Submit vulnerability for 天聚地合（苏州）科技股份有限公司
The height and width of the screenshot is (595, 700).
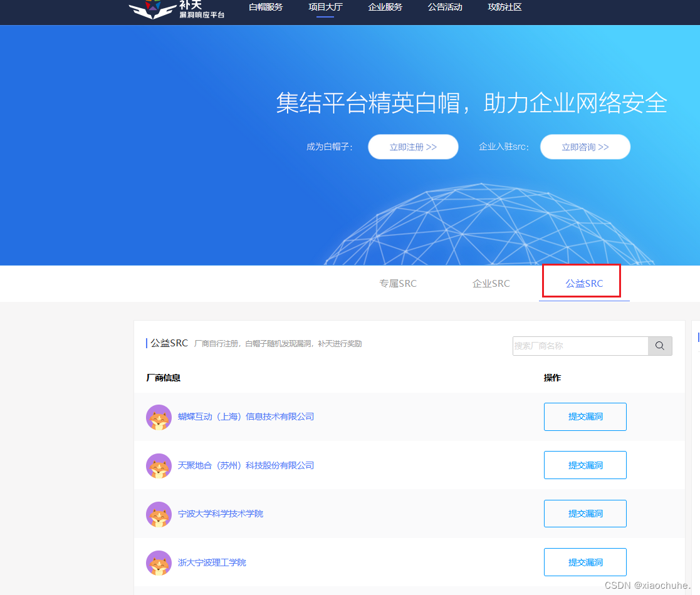585,465
